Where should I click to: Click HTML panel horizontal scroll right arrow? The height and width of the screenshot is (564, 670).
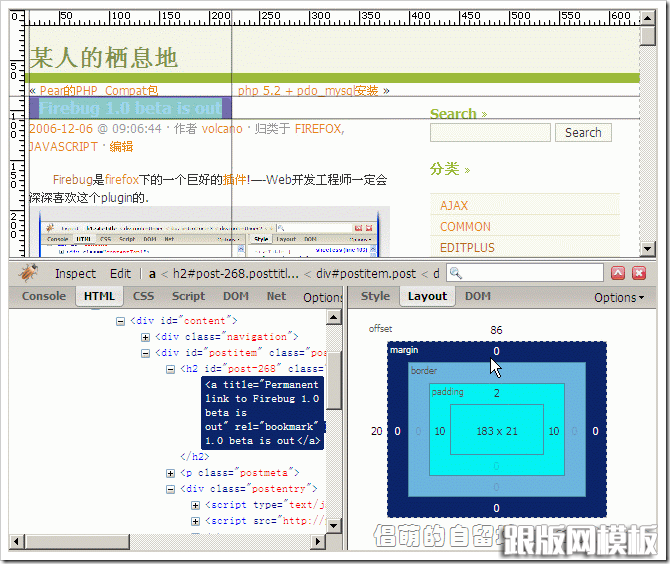[x=317, y=542]
